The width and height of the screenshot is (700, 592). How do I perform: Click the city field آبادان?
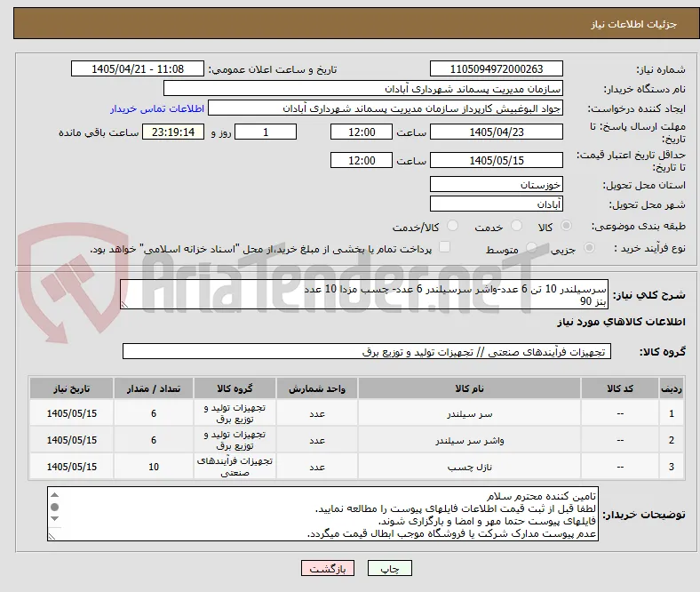point(497,204)
